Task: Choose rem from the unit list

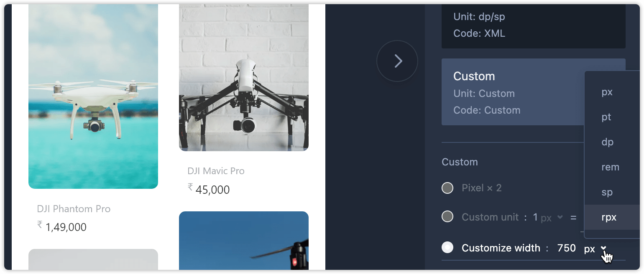Action: [612, 167]
